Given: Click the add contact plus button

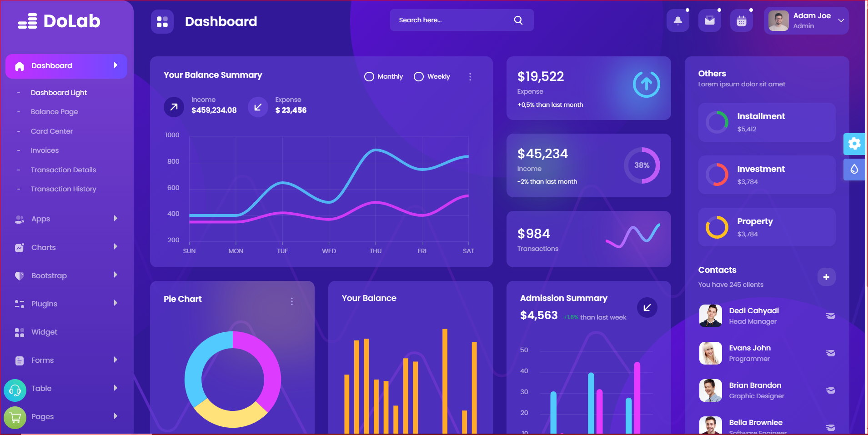Looking at the screenshot, I should coord(826,277).
